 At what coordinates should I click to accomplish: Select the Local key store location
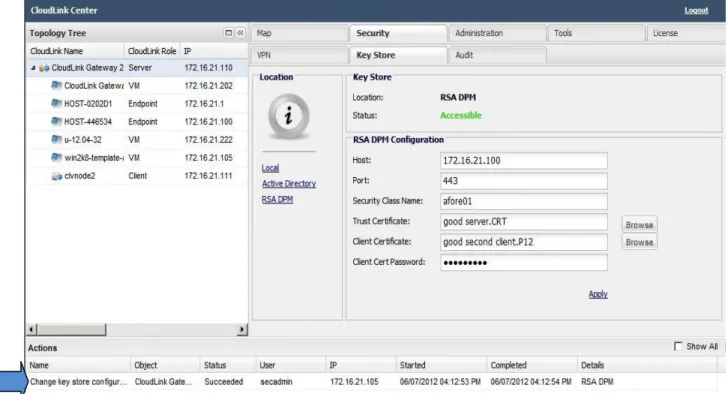270,168
